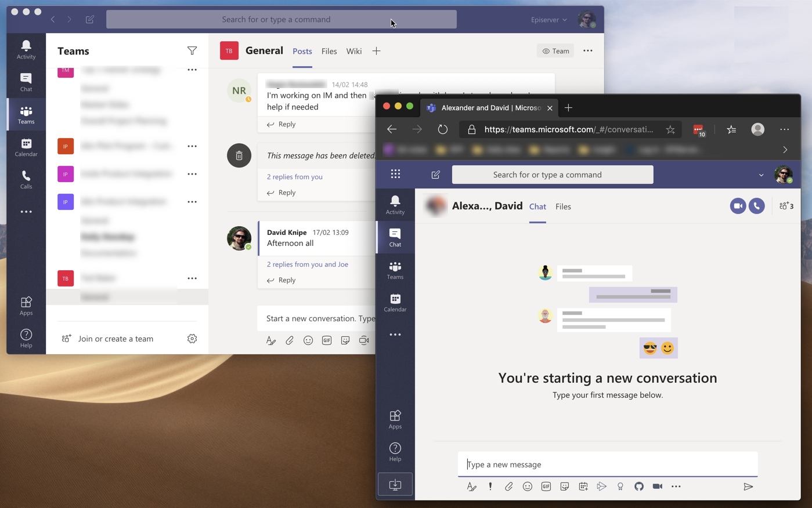Attach a file using the paperclip in chat
812x508 pixels.
tap(508, 487)
